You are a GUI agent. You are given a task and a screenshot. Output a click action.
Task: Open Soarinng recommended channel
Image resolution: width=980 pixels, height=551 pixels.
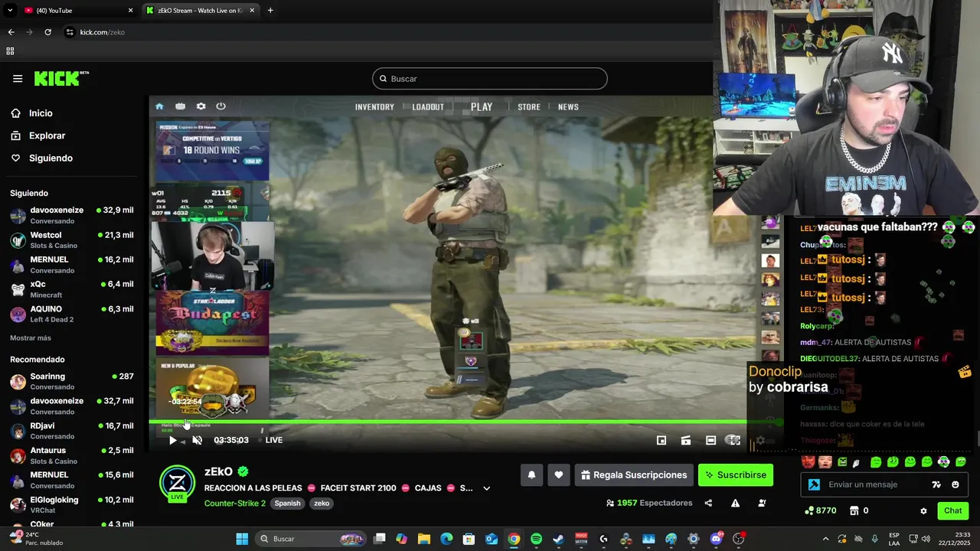(72, 381)
